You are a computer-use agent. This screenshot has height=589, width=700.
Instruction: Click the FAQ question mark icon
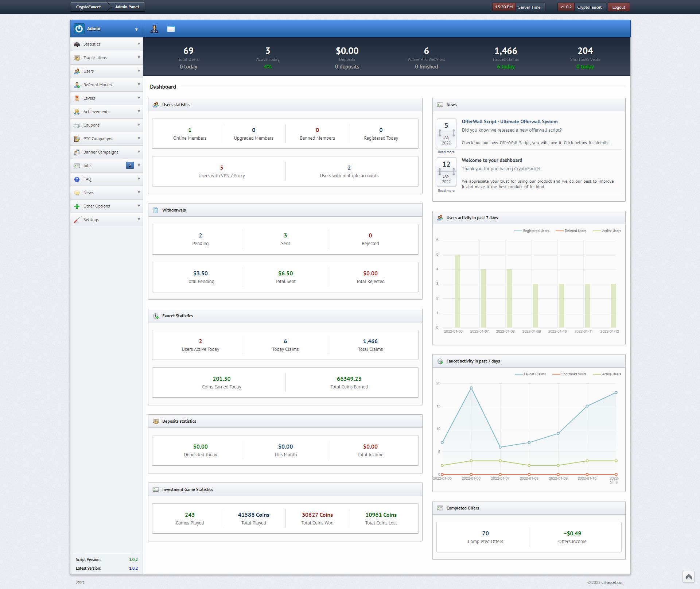point(77,179)
